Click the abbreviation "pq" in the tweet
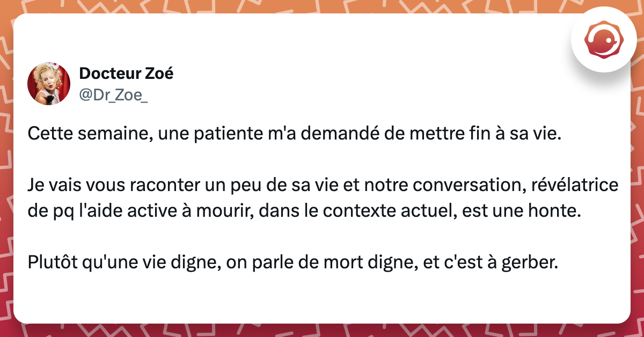 (59, 211)
